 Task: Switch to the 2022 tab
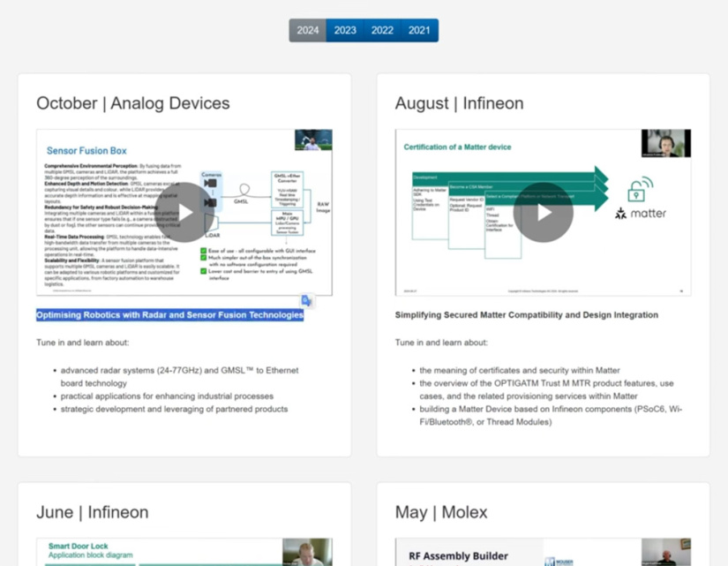pyautogui.click(x=381, y=29)
